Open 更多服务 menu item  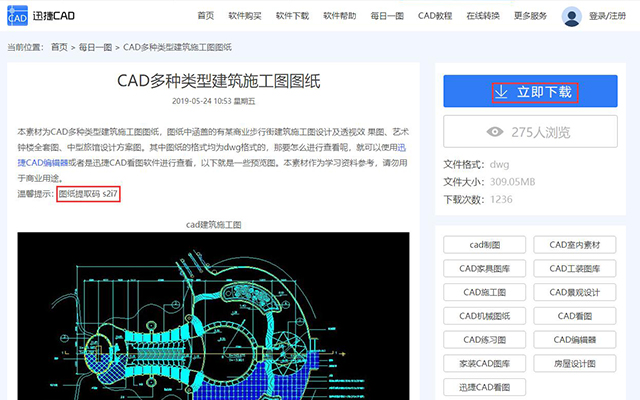click(x=530, y=16)
